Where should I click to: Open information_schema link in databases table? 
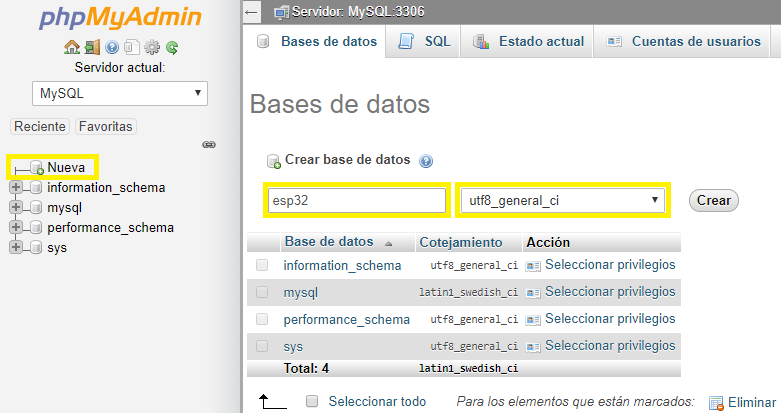(342, 266)
